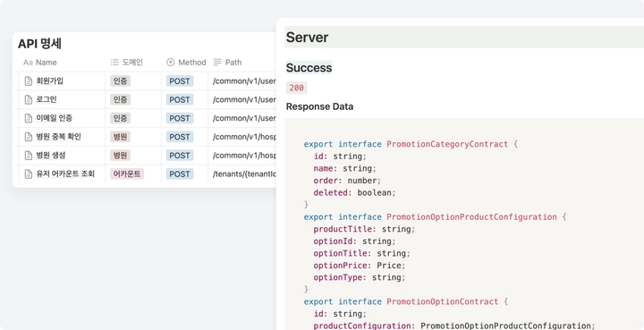Viewport: 644px width, 330px height.
Task: Select the POST method in the 병원 중복 확인 row
Action: click(x=180, y=137)
